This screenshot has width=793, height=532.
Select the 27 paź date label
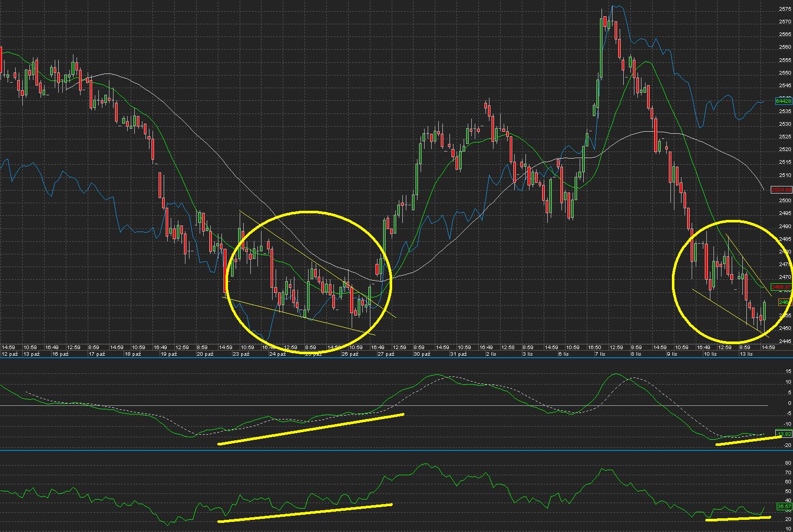point(386,354)
